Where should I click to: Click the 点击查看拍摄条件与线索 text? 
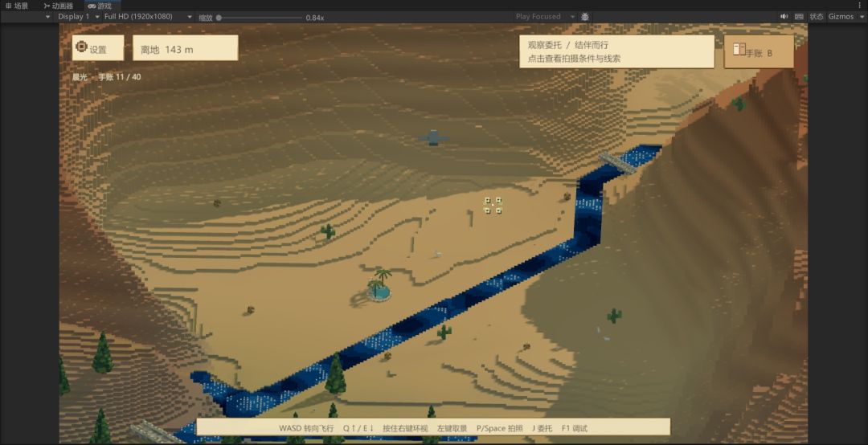[574, 59]
